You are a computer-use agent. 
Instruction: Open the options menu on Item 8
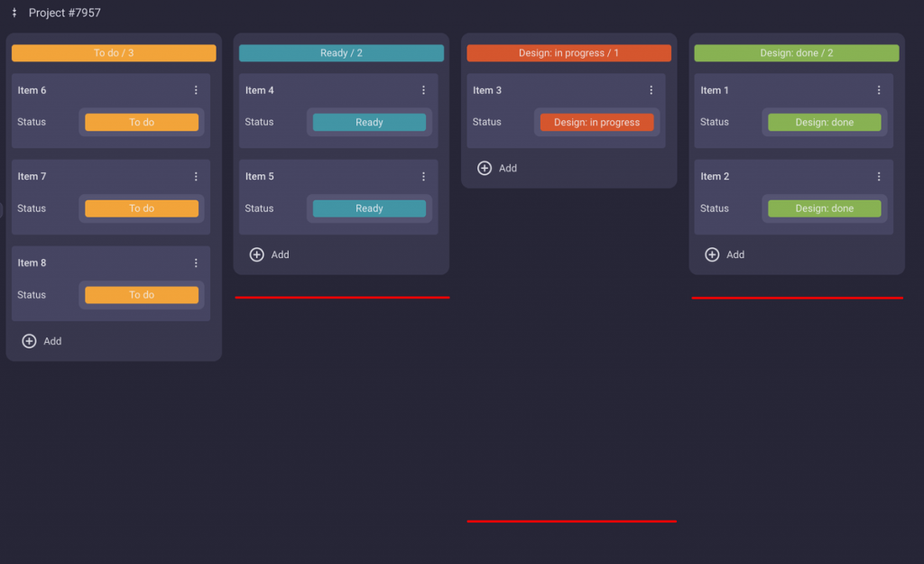196,263
